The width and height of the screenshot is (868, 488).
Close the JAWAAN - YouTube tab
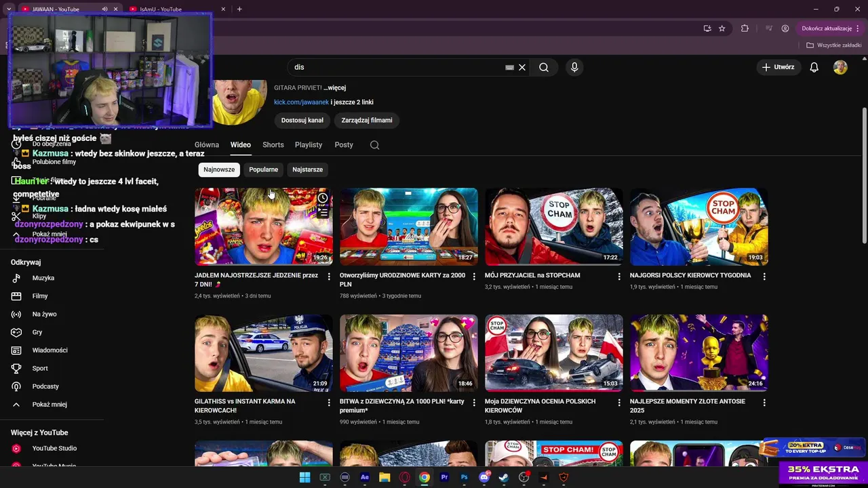click(115, 9)
